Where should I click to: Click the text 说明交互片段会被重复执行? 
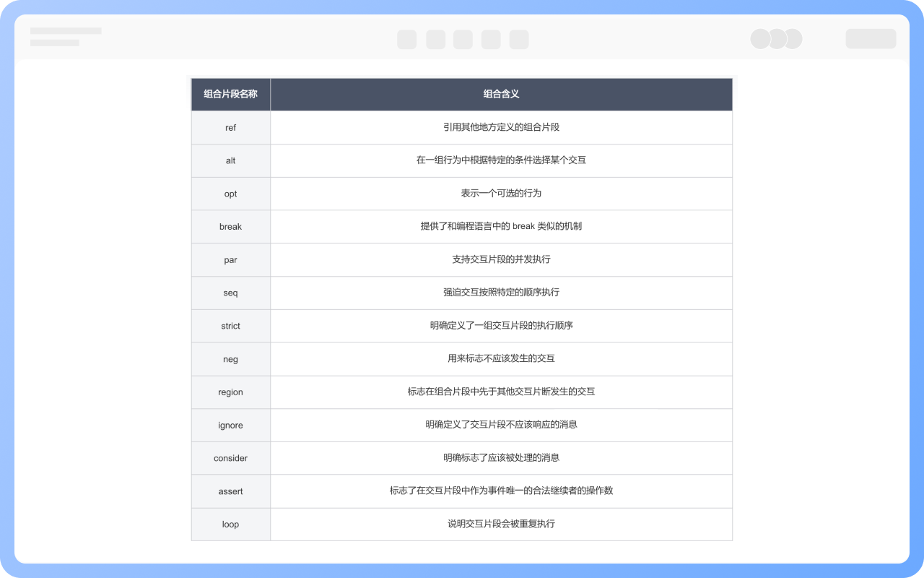tap(501, 525)
